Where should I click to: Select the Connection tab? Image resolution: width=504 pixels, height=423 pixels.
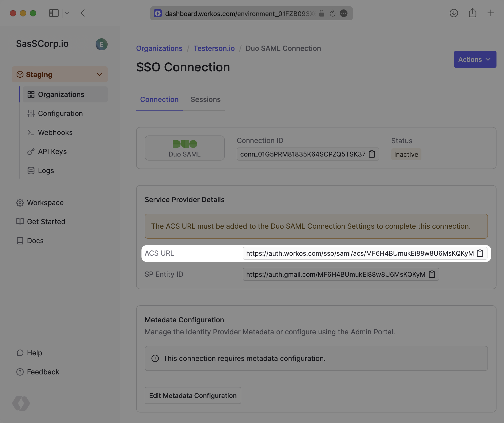coord(159,99)
